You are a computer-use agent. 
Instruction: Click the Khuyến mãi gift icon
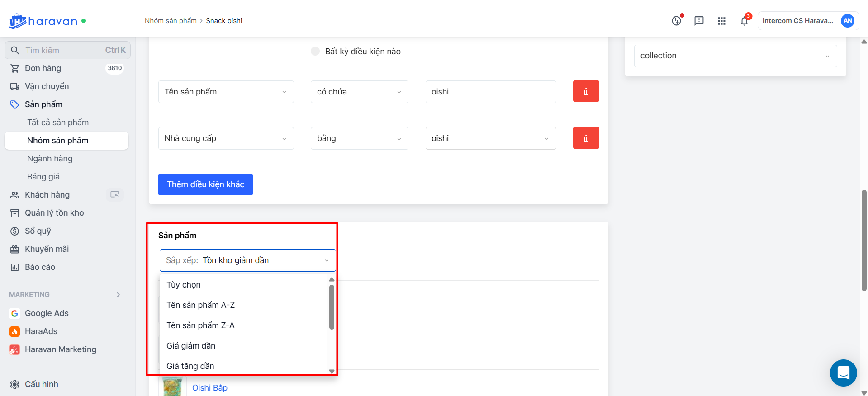click(15, 249)
